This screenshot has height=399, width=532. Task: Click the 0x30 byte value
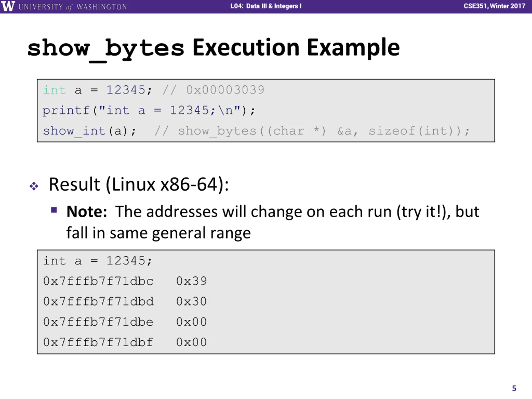click(191, 302)
